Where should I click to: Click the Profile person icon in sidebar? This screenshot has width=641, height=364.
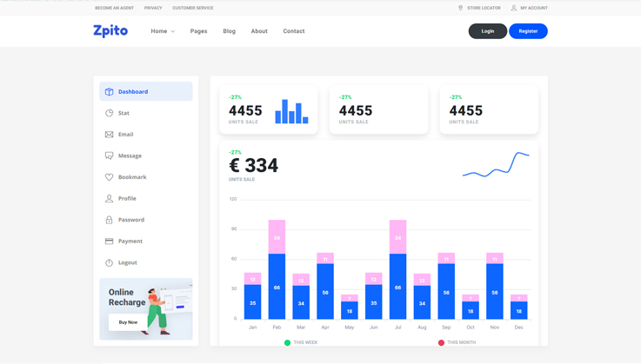[x=110, y=198]
